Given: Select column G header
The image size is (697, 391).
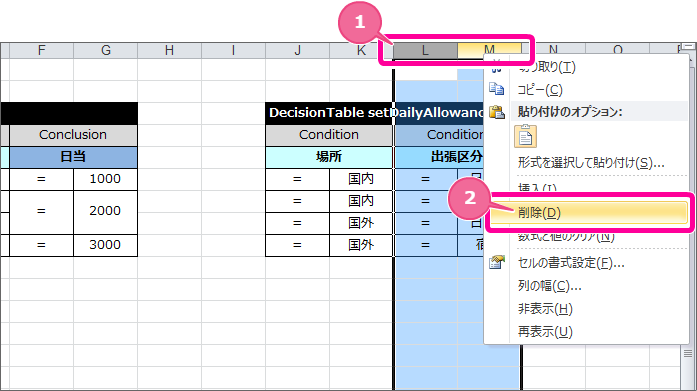Looking at the screenshot, I should coord(105,50).
